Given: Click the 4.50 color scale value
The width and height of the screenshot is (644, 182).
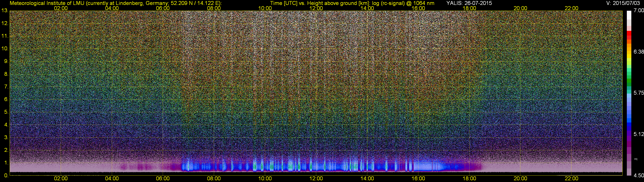Looking at the screenshot, I should coord(638,176).
